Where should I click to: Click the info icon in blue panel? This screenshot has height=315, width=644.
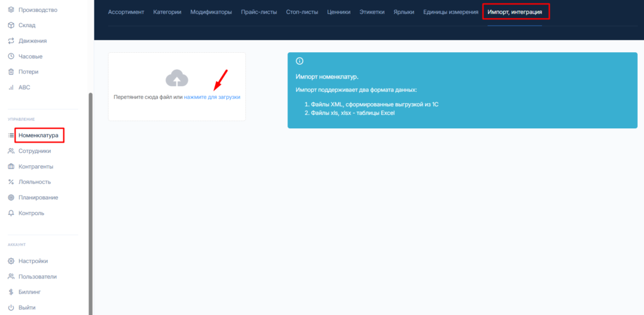[x=299, y=61]
